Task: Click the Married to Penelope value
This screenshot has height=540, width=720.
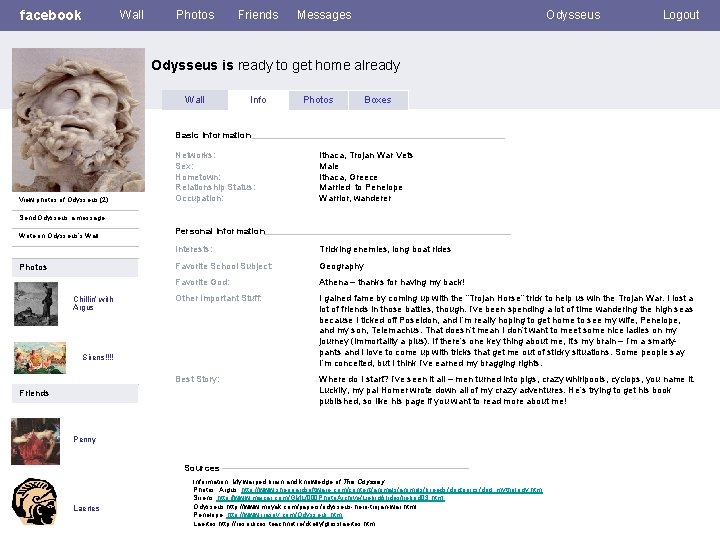Action: point(361,187)
